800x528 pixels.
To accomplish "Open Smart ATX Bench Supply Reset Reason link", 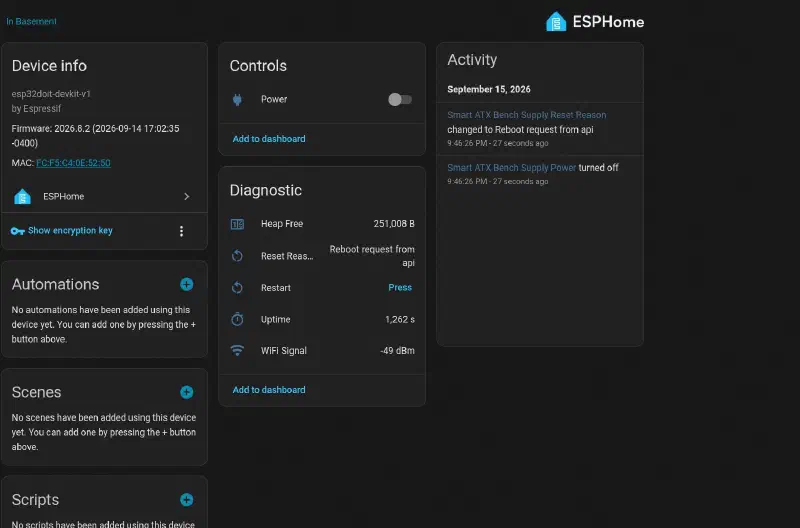I will (527, 115).
